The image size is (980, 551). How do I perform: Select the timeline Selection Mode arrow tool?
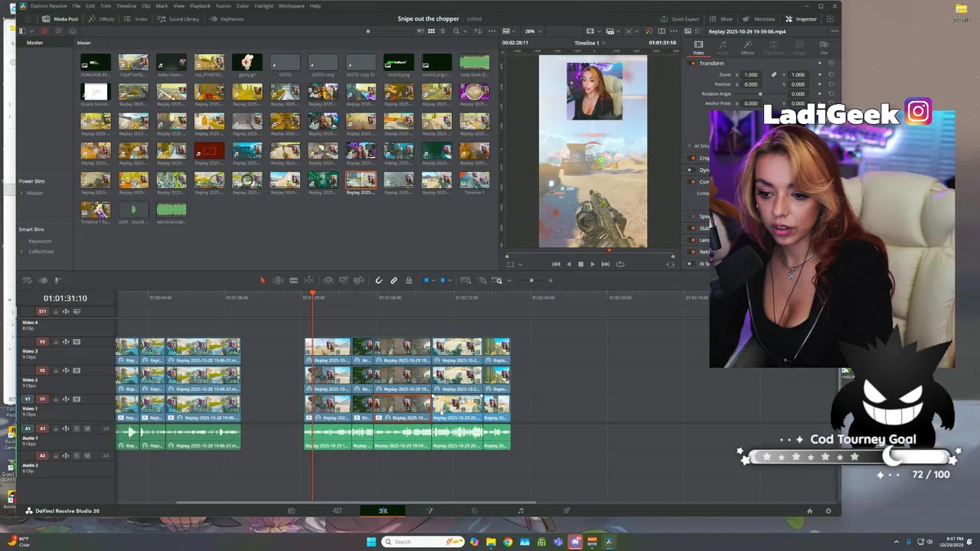pyautogui.click(x=262, y=281)
